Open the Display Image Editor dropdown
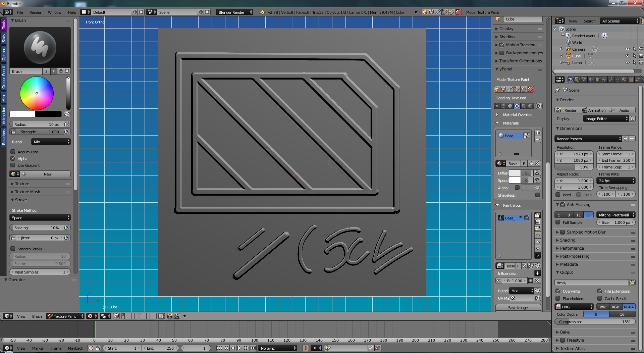Screen dimensions: 644x353 [x=606, y=119]
